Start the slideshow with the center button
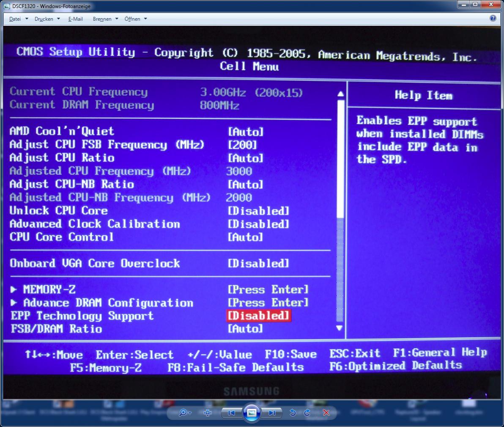 (252, 413)
